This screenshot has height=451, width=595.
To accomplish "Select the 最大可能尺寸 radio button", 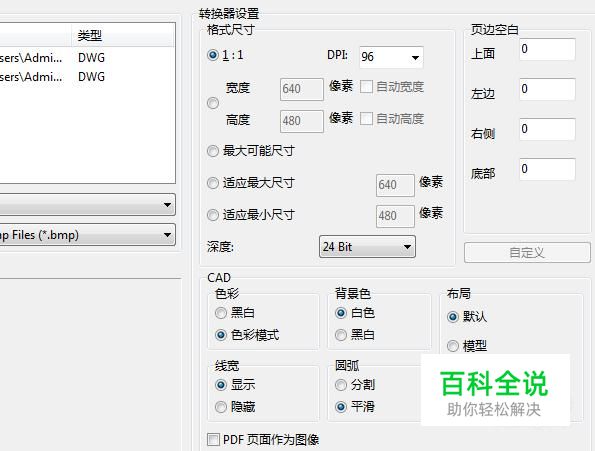I will (x=213, y=151).
